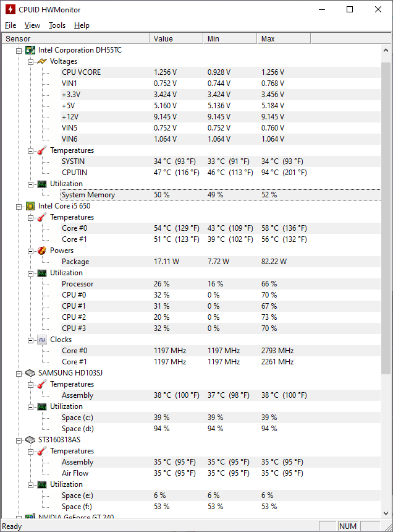
Task: Click the vertical scrollbar down arrow
Action: (386, 514)
